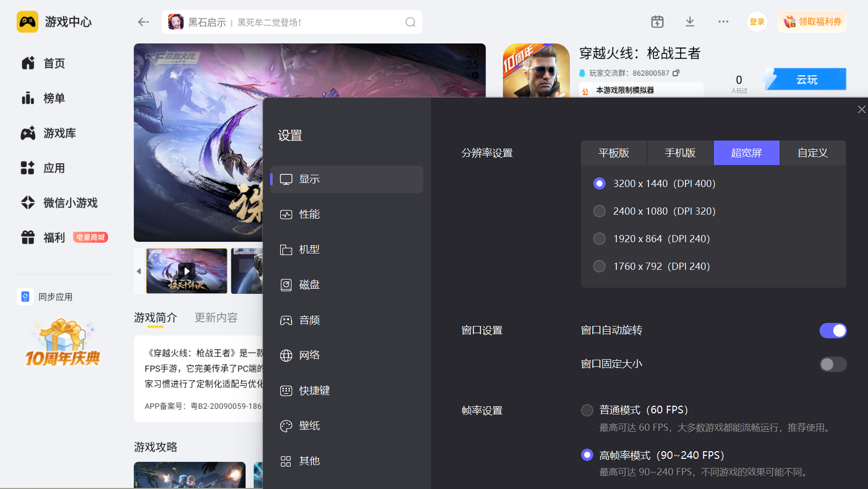Toggle 窗口自动旋转 switch off

(833, 331)
